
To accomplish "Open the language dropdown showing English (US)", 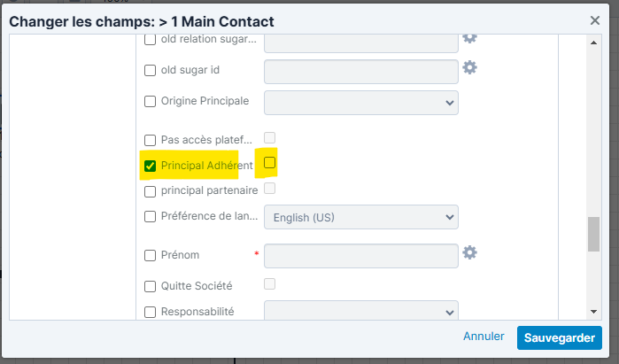I will click(x=360, y=216).
